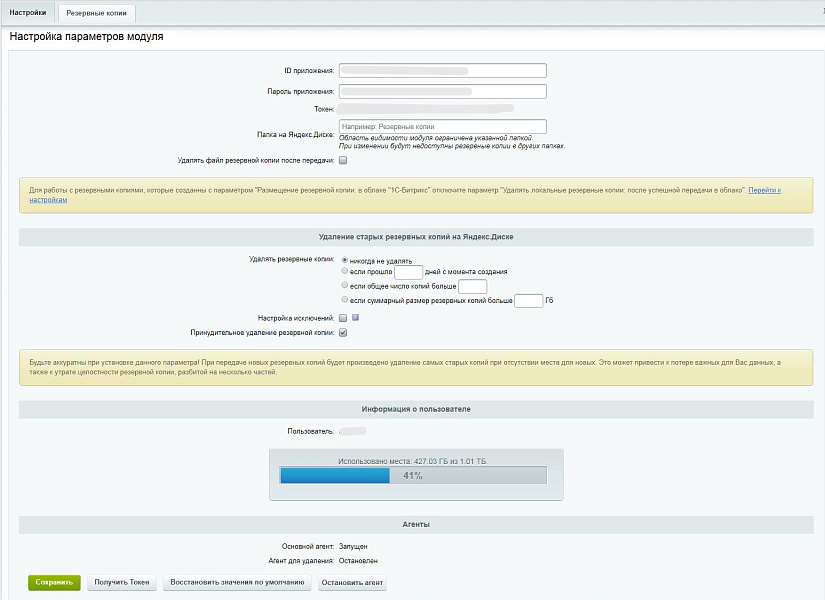Viewport: 825px width, 600px height.
Task: Enable the Настройка исключений checkbox
Action: (343, 318)
